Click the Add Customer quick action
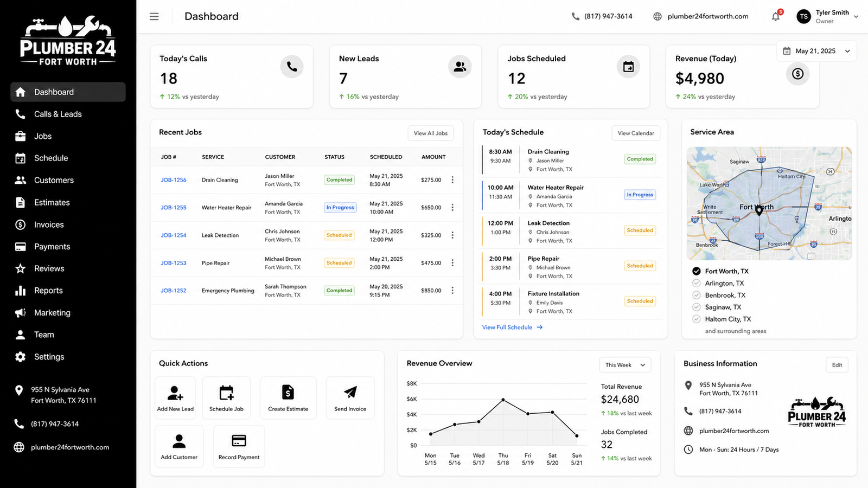 click(x=179, y=446)
